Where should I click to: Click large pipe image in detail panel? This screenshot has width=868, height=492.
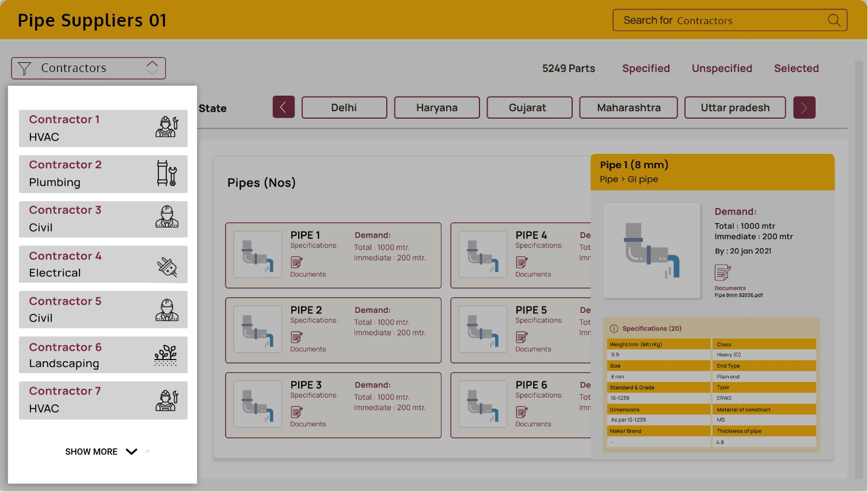pyautogui.click(x=652, y=251)
